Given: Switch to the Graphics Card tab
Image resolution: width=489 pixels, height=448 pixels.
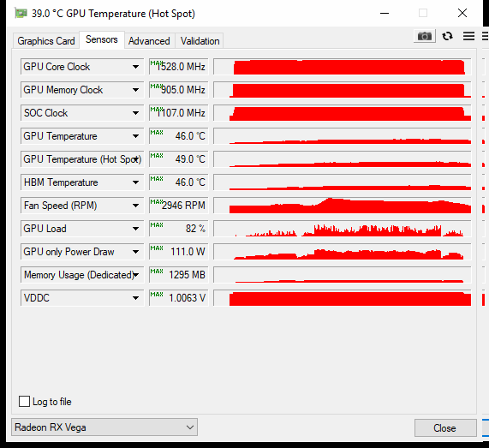Looking at the screenshot, I should 46,41.
